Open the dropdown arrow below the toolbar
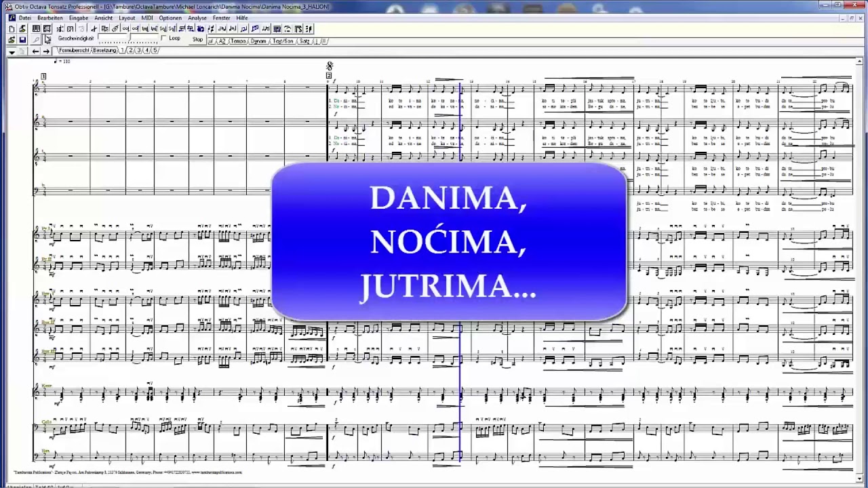This screenshot has height=488, width=868. pos(12,52)
